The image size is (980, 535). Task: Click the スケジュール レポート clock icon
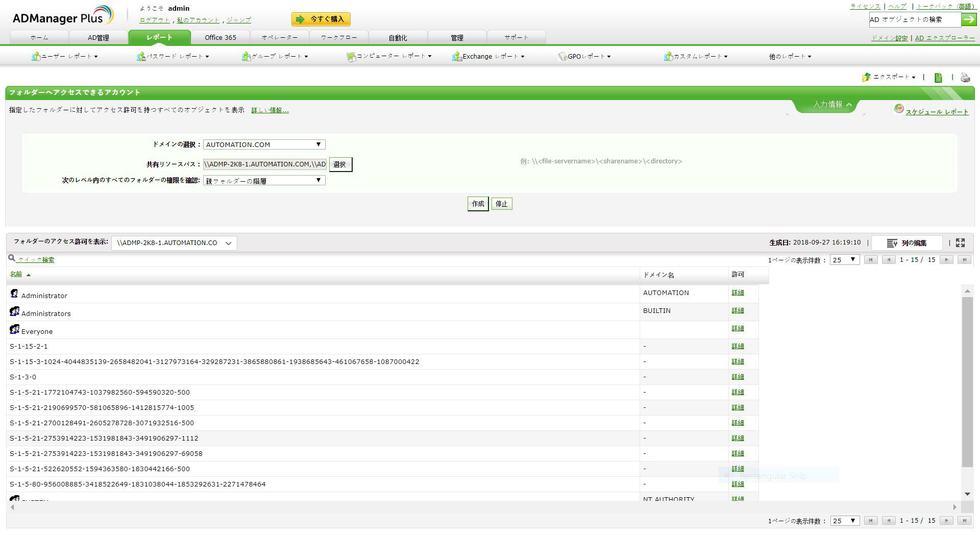pos(899,109)
